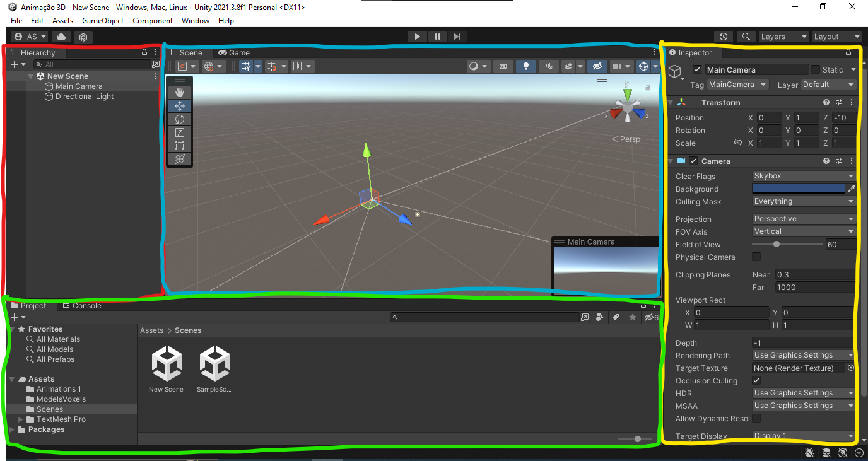Adjust the Project icon size slider

tap(635, 439)
